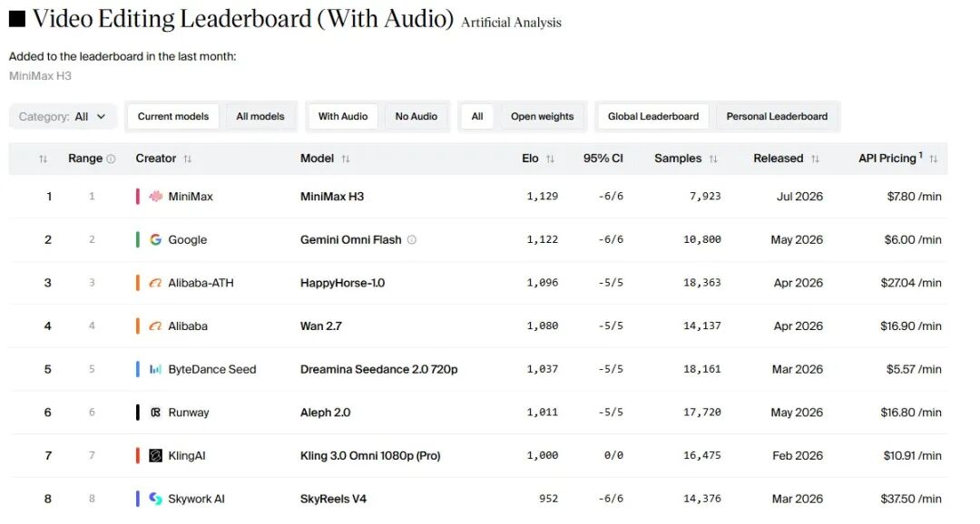Click info icon beside Gemini Omni Flash
980x524 pixels.
coord(412,240)
